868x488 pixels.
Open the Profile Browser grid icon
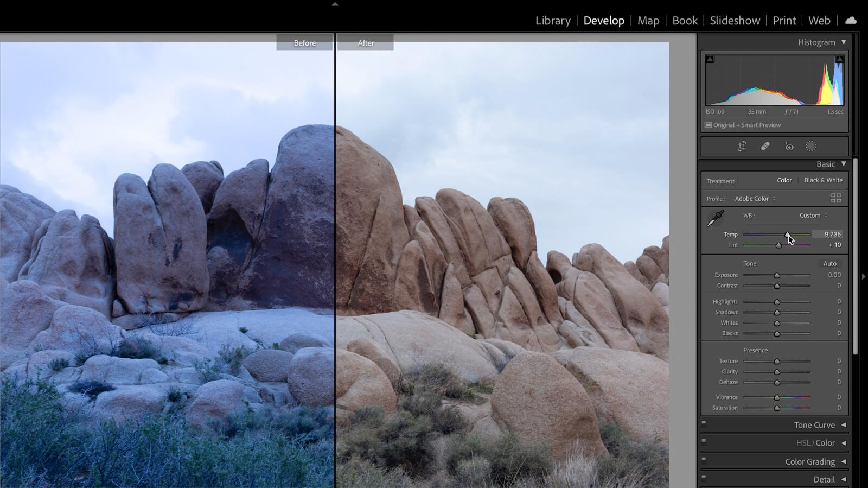[835, 198]
